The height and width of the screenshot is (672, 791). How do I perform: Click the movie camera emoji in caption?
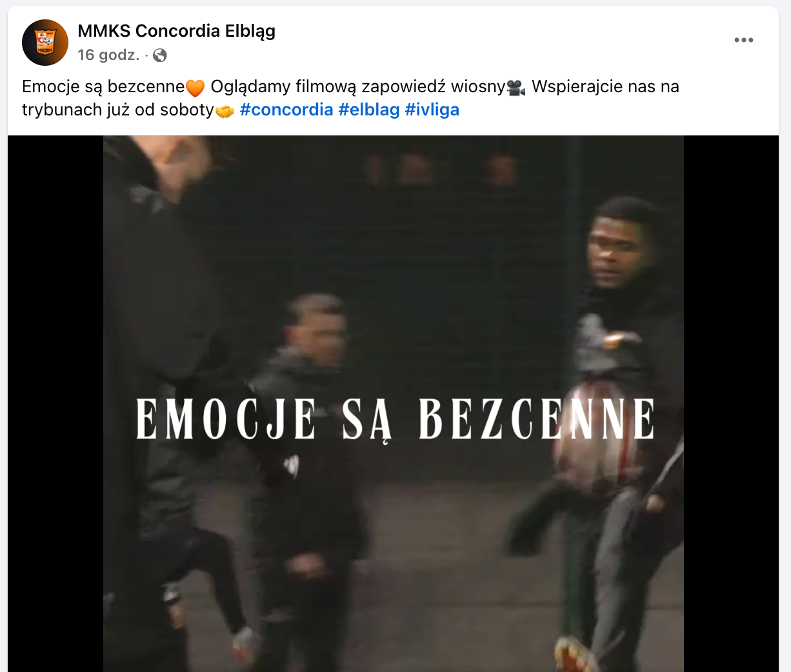pos(516,87)
